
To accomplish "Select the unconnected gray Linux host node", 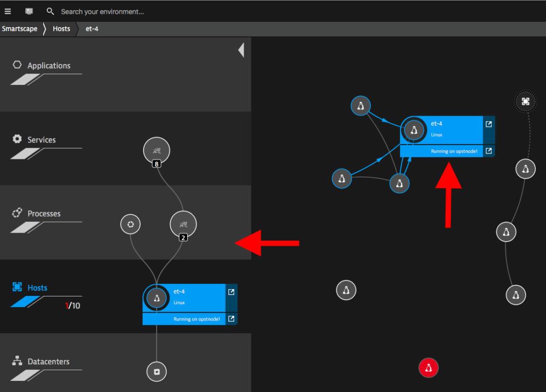I will coord(346,290).
